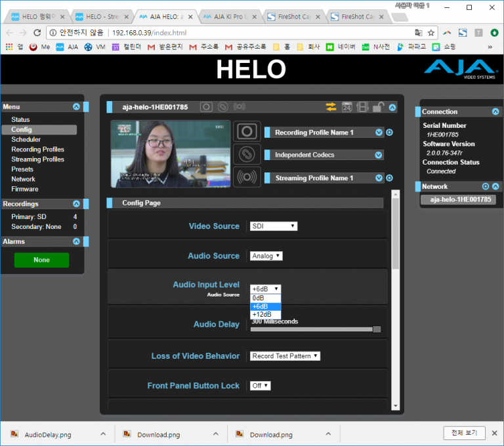Choose 0dB from the audio level list

click(266, 298)
